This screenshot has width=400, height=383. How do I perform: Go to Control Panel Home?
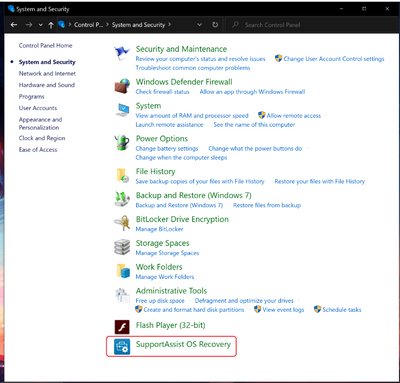[45, 46]
